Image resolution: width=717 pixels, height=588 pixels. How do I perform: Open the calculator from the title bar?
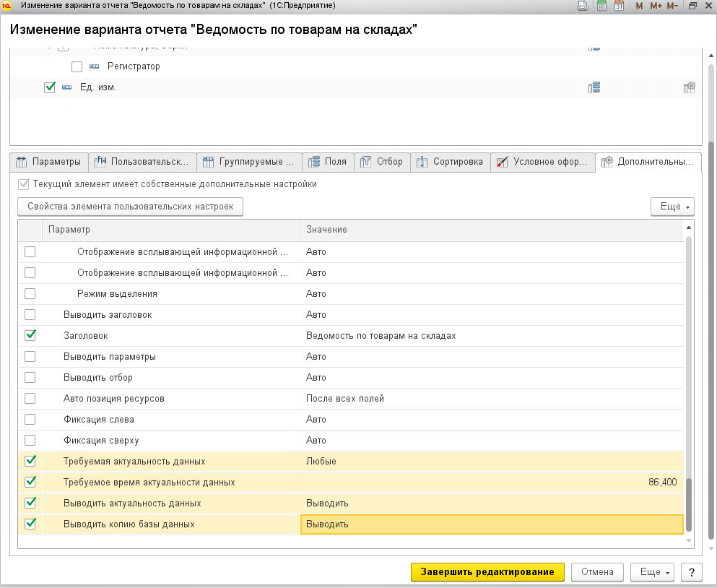click(x=601, y=6)
